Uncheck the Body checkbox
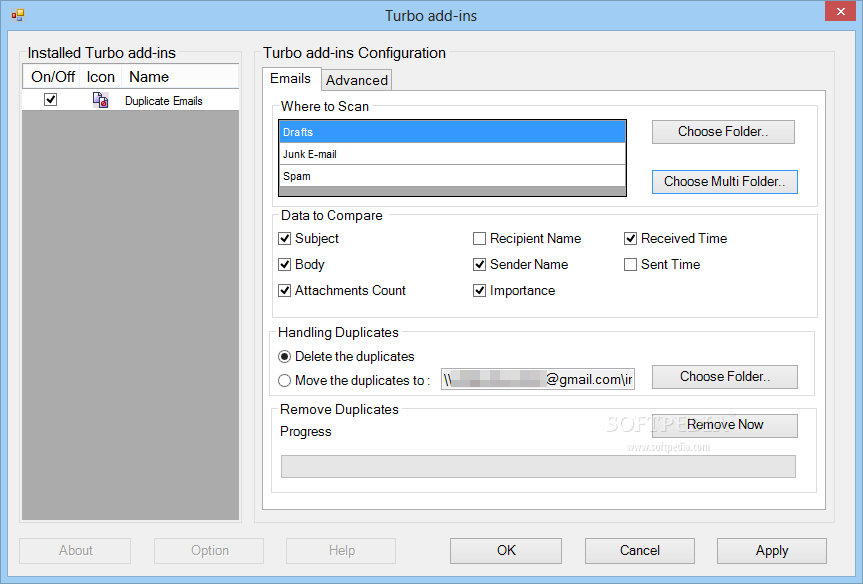The width and height of the screenshot is (863, 584). [x=285, y=264]
